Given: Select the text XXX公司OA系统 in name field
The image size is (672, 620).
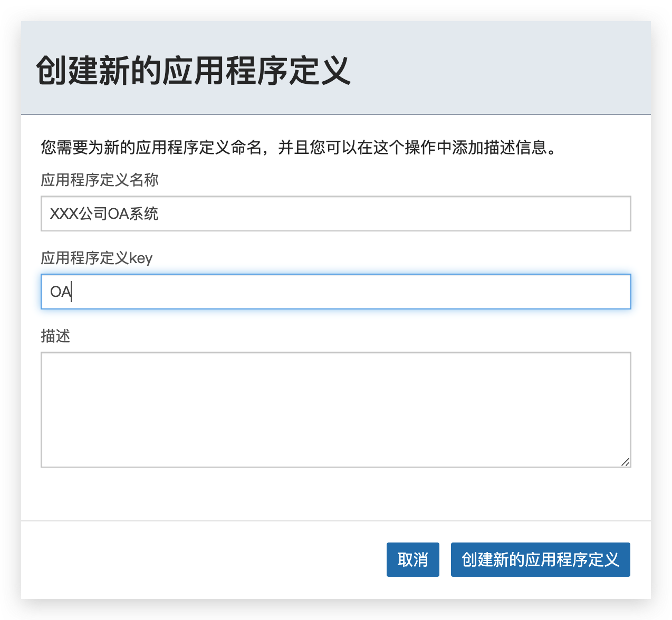Looking at the screenshot, I should (x=104, y=214).
